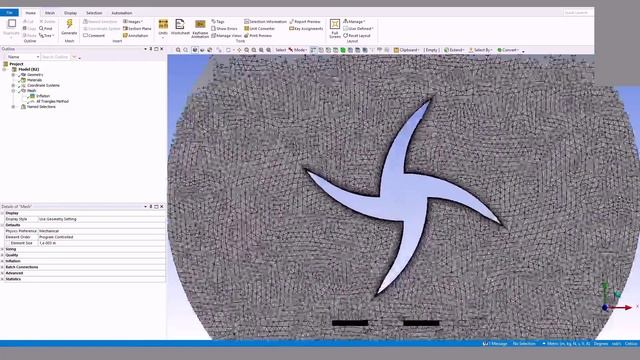Switch to the Mesh ribbon tab
Screen dimensions: 640x360
(50, 13)
